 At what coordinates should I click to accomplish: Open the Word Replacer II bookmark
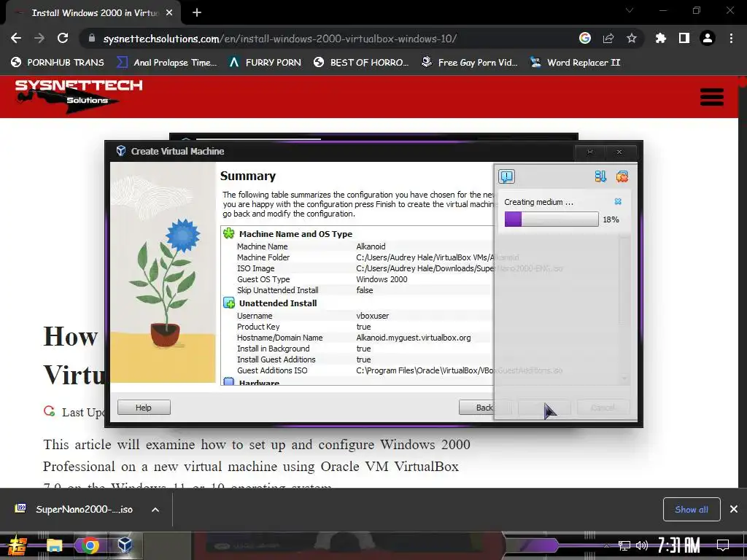tap(575, 63)
